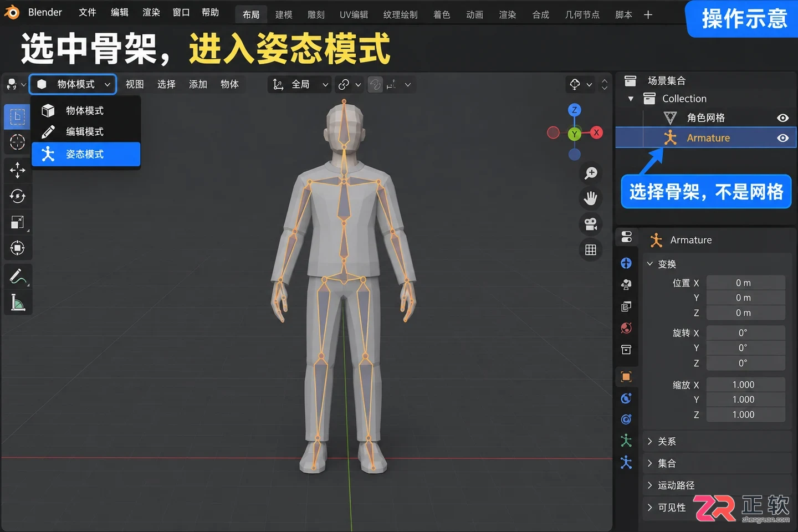Choose 姿态模式 from mode list
This screenshot has width=798, height=532.
point(86,154)
